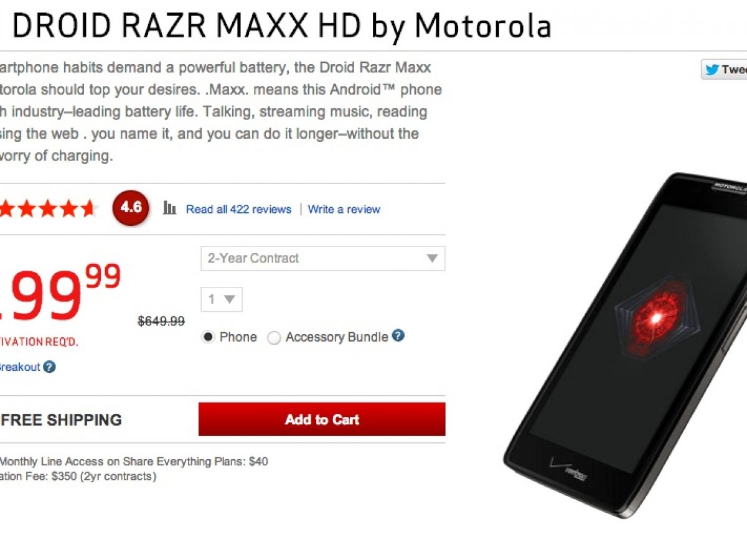Screen dimensions: 747x560
Task: Open the 2-Year Contract dropdown
Action: pos(323,258)
